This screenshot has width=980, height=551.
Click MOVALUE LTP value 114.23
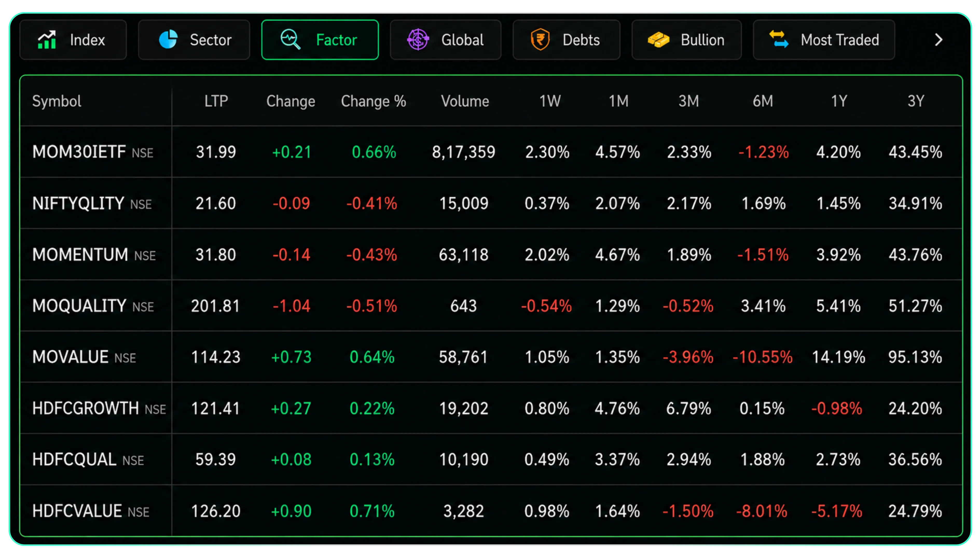coord(216,357)
